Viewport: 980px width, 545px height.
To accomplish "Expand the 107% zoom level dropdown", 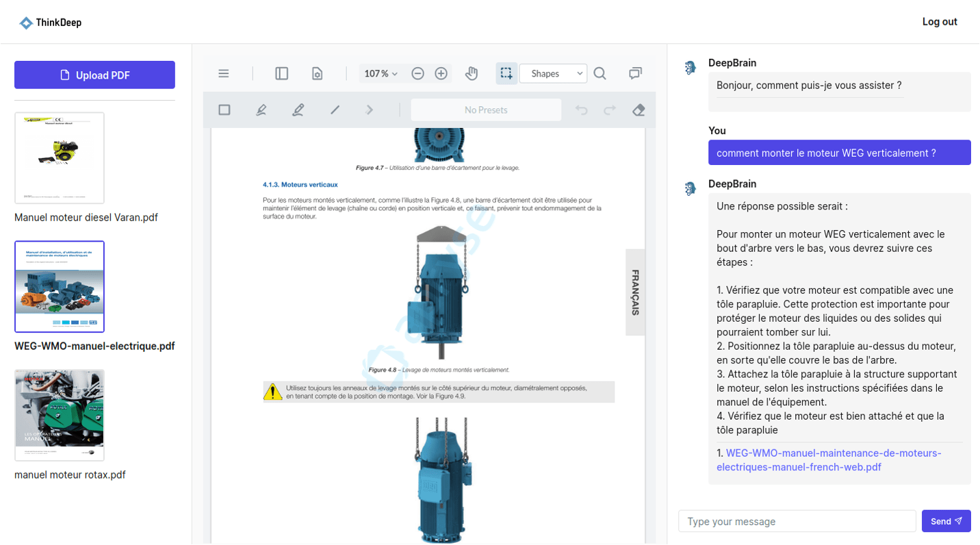I will tap(381, 74).
